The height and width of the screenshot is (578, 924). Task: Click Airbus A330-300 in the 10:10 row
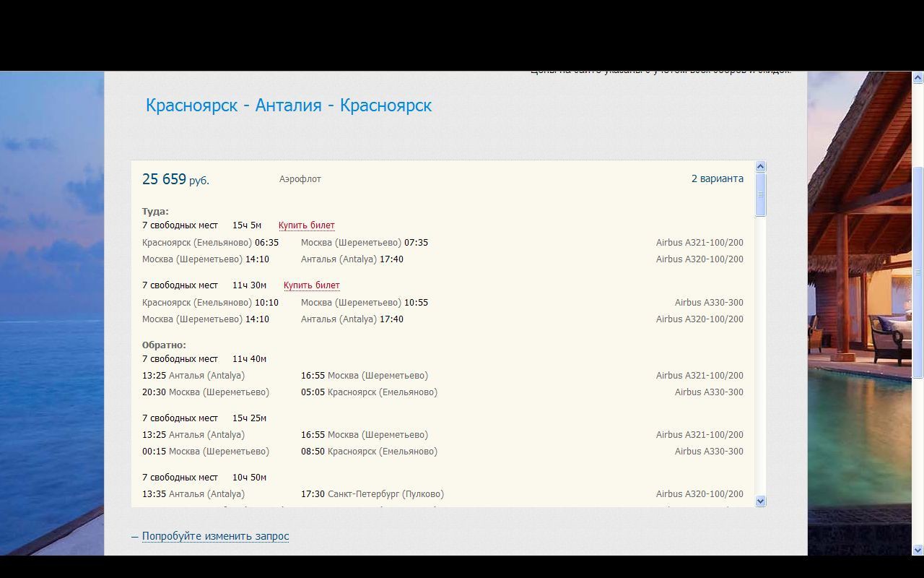709,303
